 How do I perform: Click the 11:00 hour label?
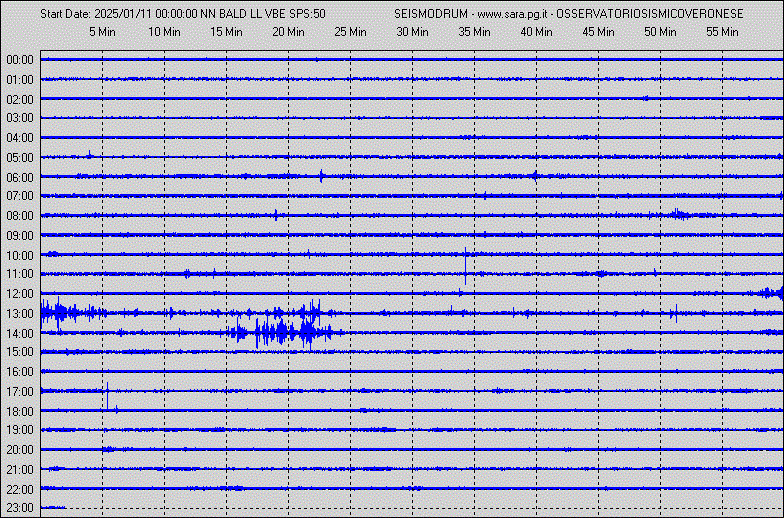pyautogui.click(x=20, y=274)
